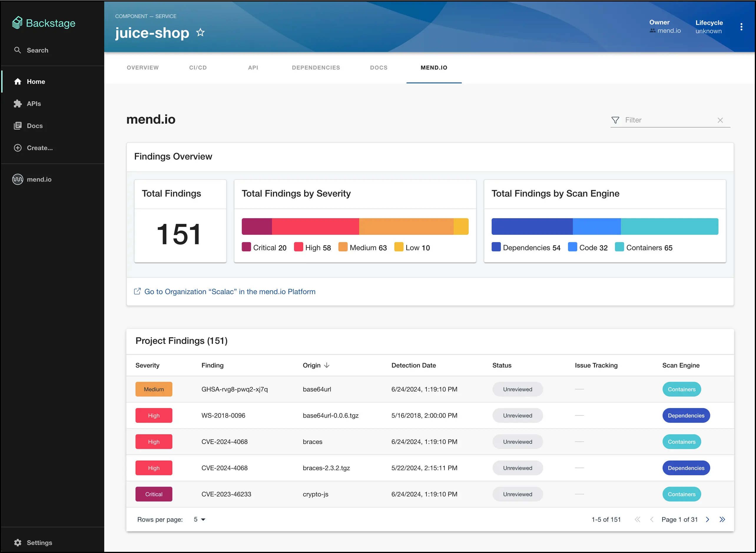Open the three-dot menu in the header

[741, 27]
